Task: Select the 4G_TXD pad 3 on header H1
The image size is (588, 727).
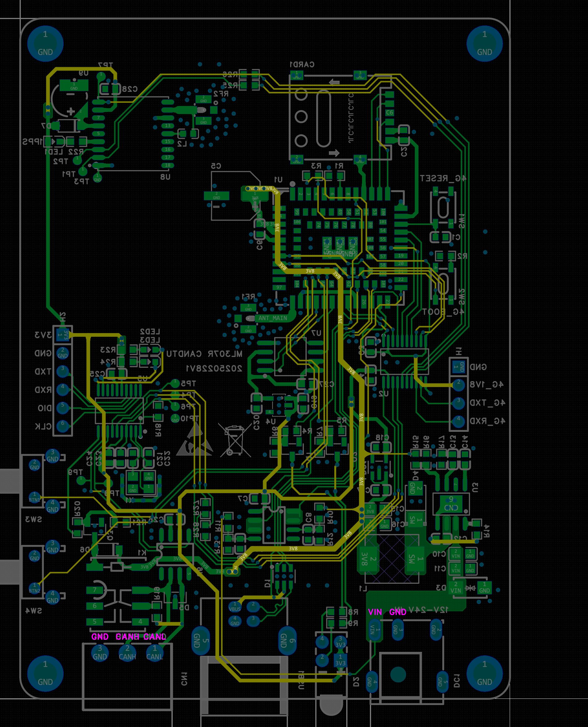Action: (x=459, y=403)
